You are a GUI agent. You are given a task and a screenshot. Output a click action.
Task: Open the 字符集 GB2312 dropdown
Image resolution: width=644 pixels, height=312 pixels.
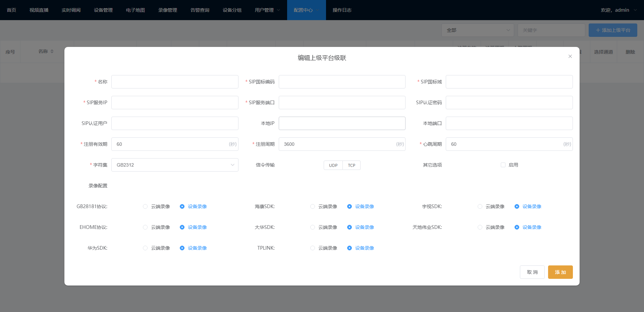click(175, 165)
